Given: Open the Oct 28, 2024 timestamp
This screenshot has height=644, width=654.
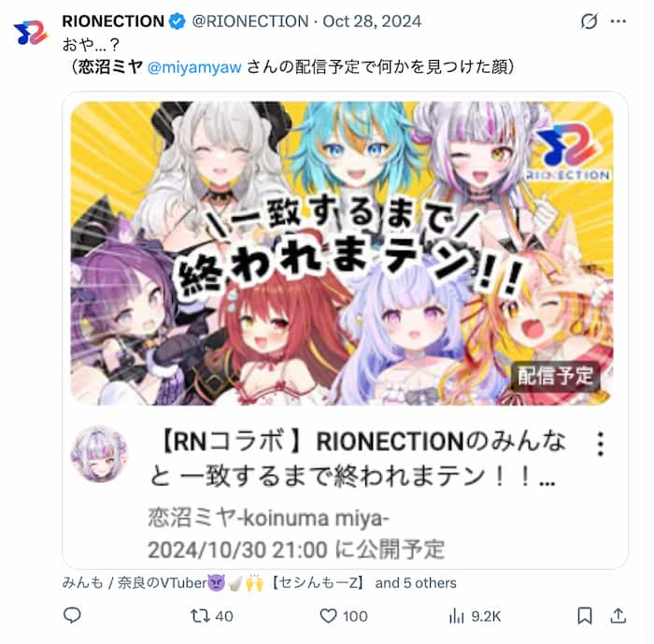Looking at the screenshot, I should click(x=372, y=21).
